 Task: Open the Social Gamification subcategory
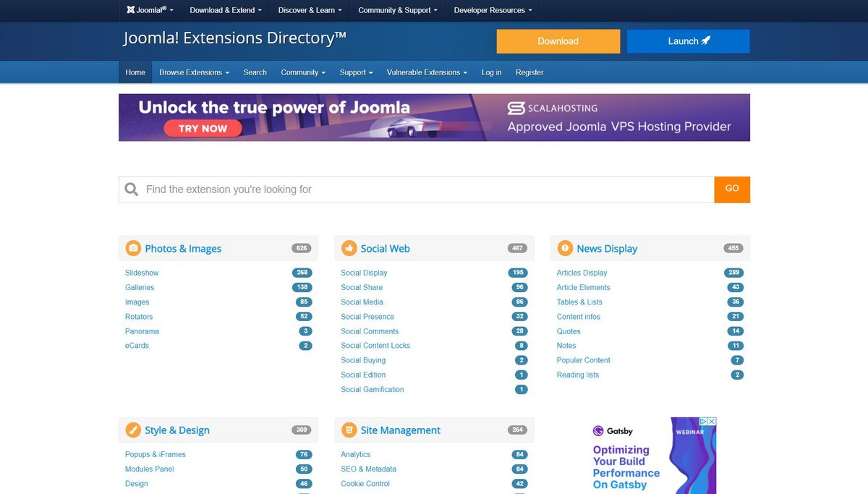373,389
